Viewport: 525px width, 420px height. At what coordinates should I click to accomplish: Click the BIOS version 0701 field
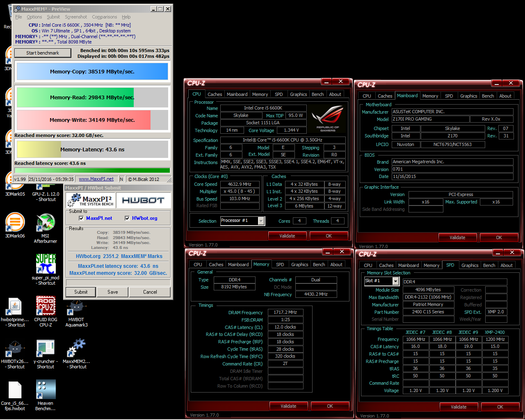click(452, 169)
